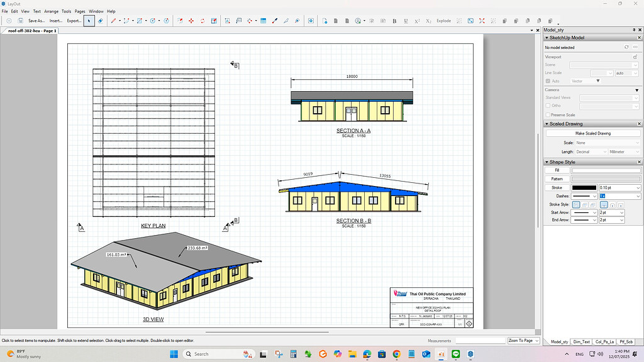The height and width of the screenshot is (362, 644).
Task: Click inside the Measurements input field
Action: point(479,340)
